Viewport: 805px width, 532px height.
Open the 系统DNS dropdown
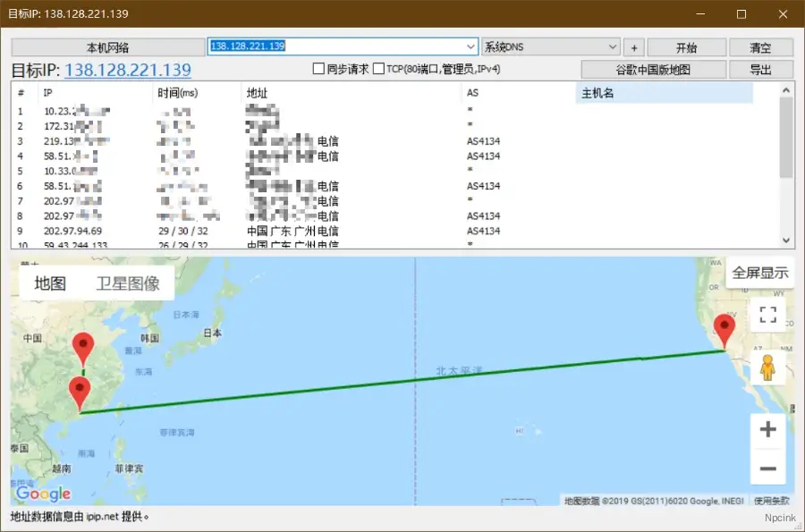pyautogui.click(x=612, y=46)
